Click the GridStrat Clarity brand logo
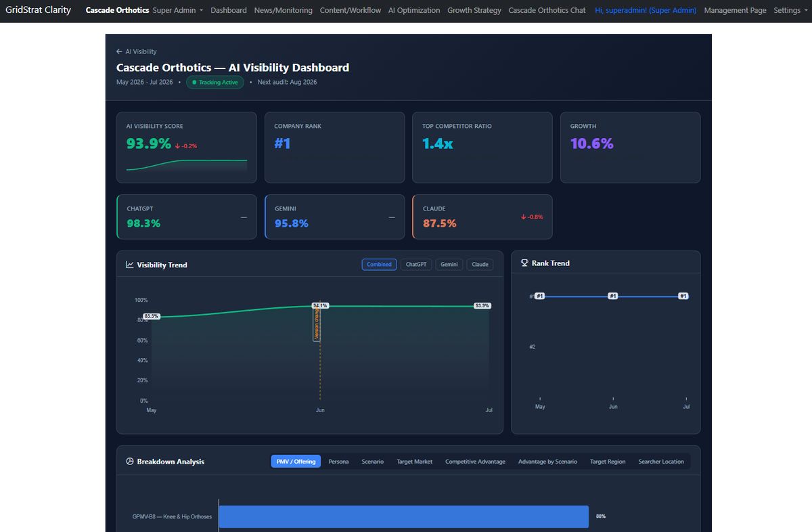 click(x=39, y=10)
